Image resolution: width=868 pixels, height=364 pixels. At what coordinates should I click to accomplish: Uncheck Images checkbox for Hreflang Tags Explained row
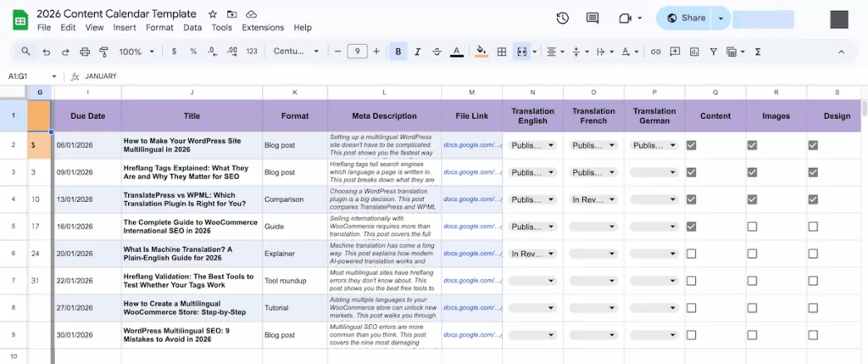point(752,172)
